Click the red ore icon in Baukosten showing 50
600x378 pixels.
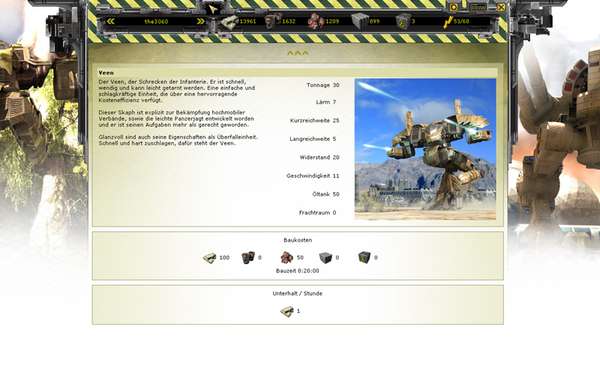click(x=287, y=257)
